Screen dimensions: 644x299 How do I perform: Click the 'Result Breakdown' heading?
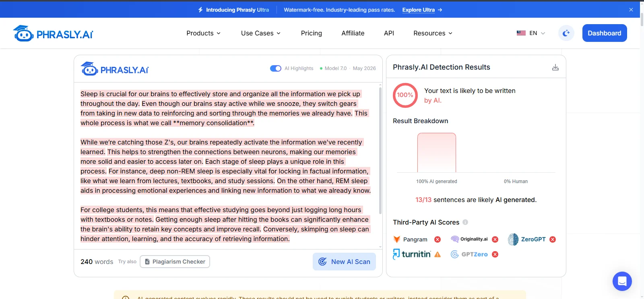[421, 121]
